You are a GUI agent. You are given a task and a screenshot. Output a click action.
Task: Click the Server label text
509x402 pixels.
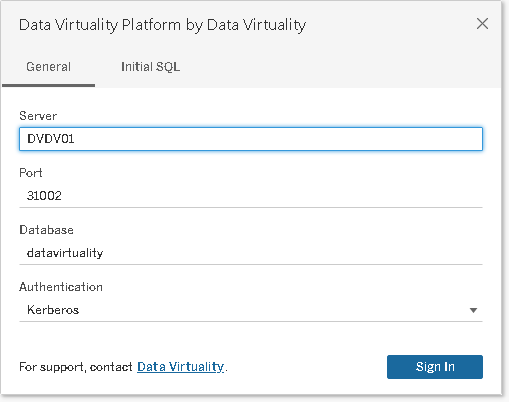tap(38, 116)
